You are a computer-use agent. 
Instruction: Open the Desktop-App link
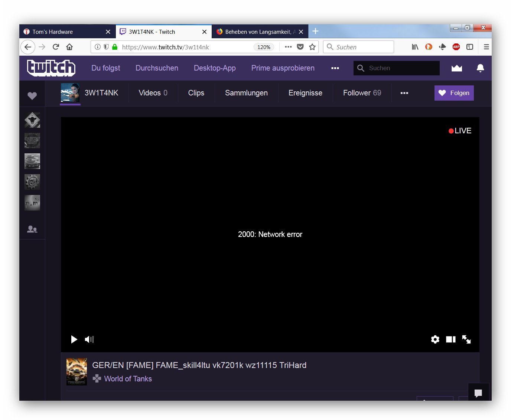(215, 68)
